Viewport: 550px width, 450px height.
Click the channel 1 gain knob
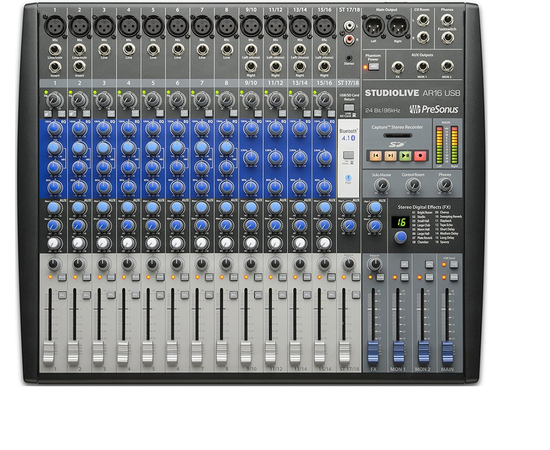pos(54,100)
